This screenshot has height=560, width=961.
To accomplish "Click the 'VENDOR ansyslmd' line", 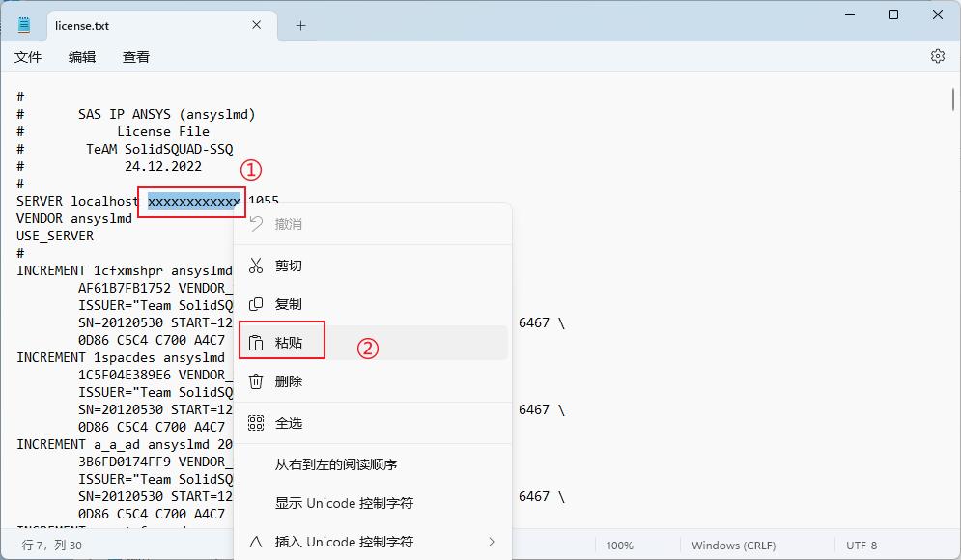I will pos(74,219).
